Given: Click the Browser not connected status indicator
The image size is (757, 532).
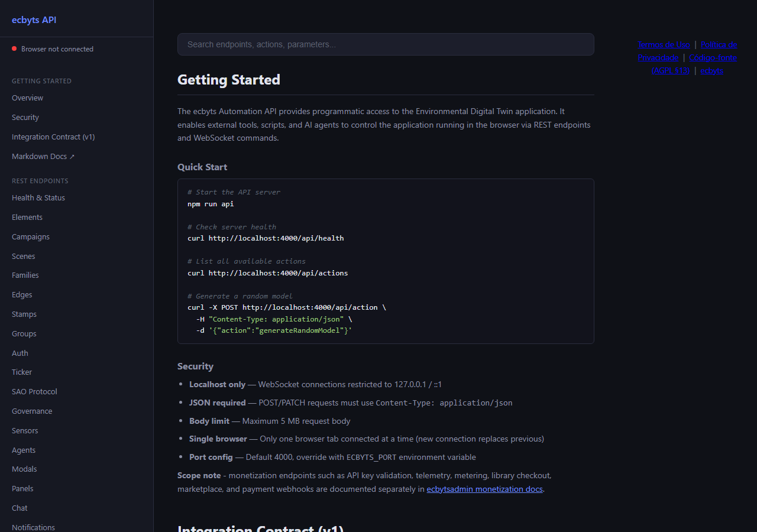Looking at the screenshot, I should [x=53, y=49].
